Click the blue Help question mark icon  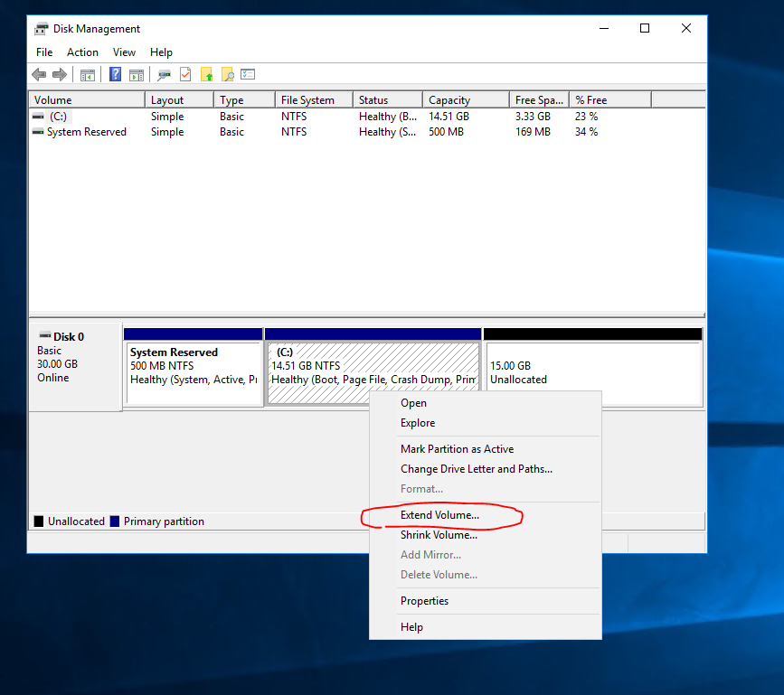(116, 75)
